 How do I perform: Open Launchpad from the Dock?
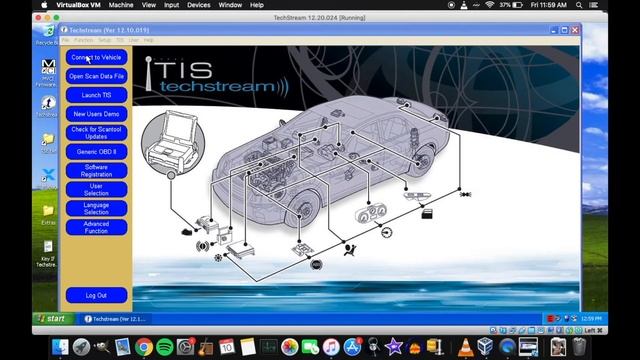pos(81,347)
